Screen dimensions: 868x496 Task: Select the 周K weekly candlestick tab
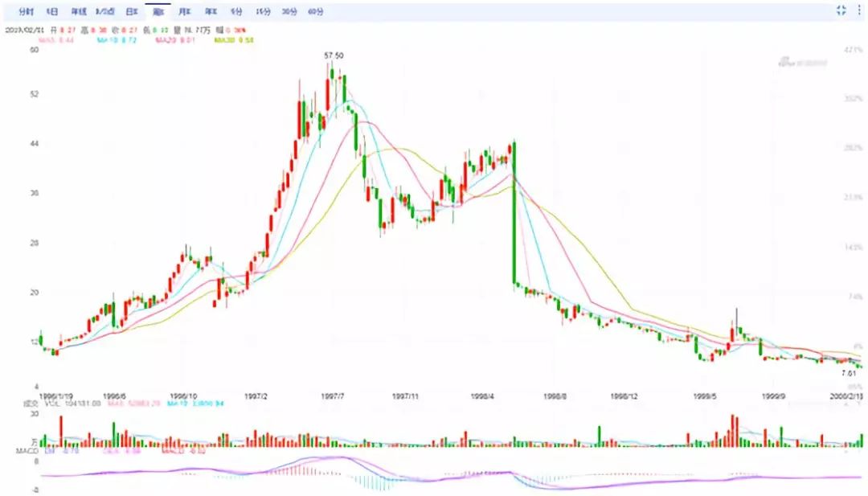pyautogui.click(x=158, y=12)
